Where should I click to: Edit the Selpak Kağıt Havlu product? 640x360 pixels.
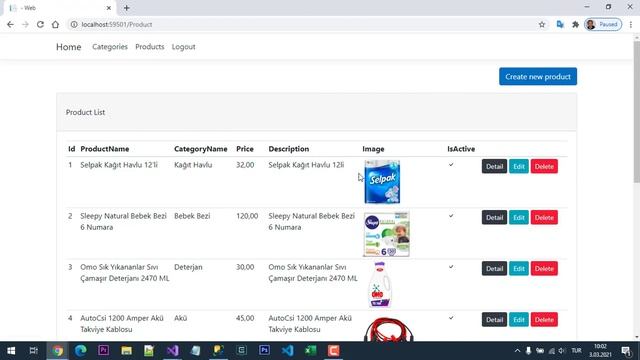(519, 167)
